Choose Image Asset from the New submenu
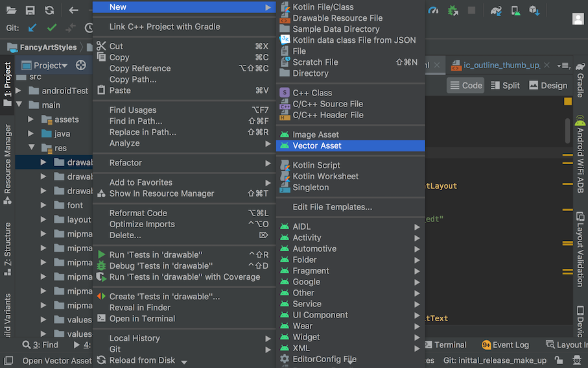The height and width of the screenshot is (368, 588). (350, 134)
